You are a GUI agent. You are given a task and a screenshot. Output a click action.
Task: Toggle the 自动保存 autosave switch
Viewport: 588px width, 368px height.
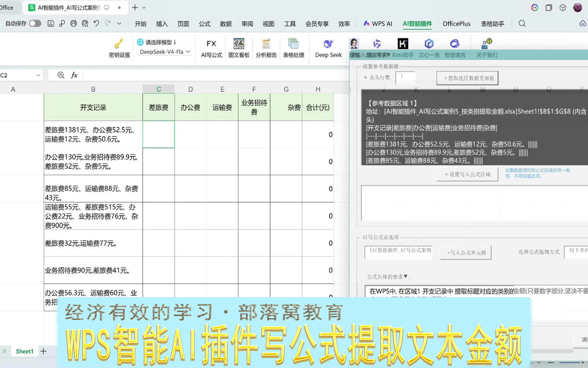(x=35, y=24)
